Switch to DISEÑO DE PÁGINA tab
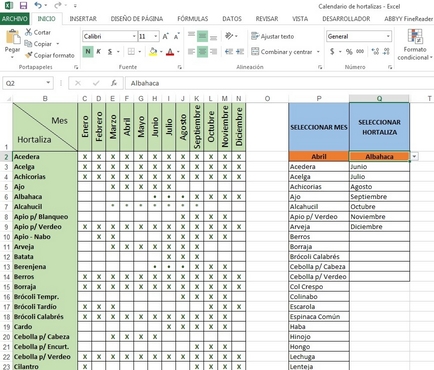The width and height of the screenshot is (434, 370). point(137,19)
